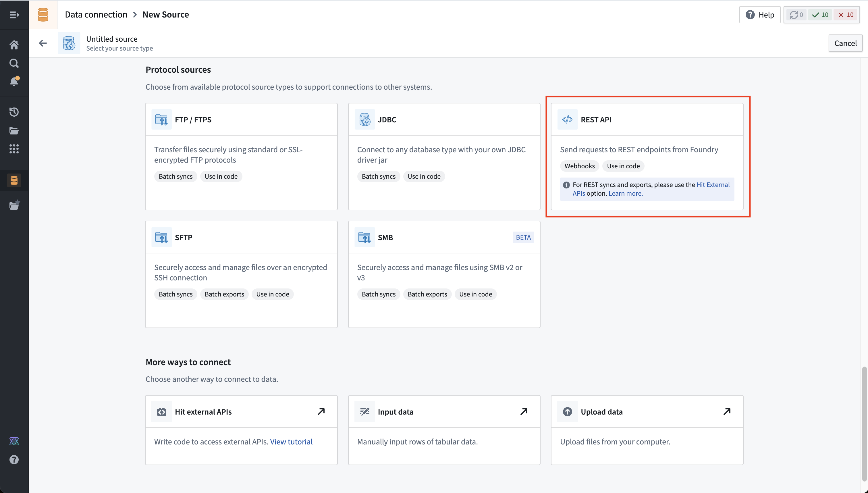
Task: Click Batch exports tag on SMB
Action: tap(427, 294)
